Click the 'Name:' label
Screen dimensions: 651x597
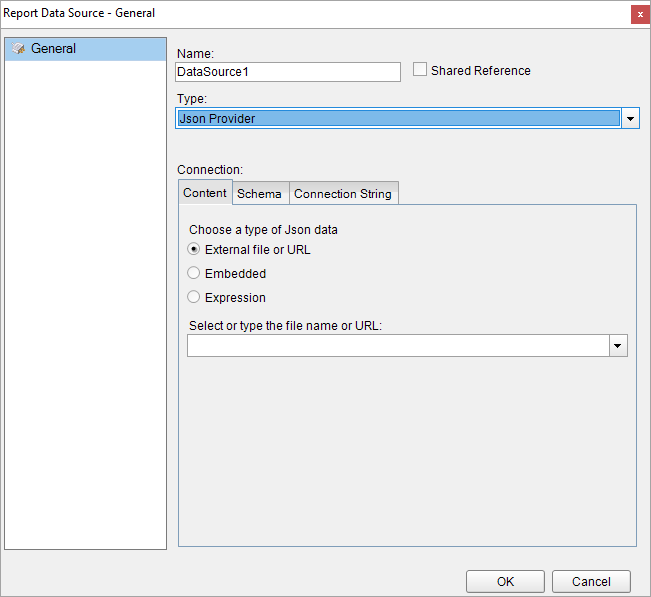pyautogui.click(x=195, y=54)
